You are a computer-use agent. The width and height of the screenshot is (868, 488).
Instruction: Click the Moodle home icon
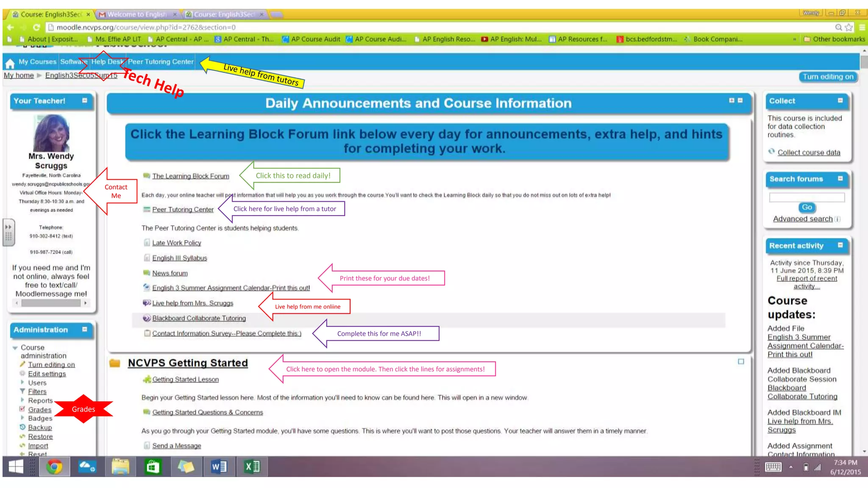point(10,63)
